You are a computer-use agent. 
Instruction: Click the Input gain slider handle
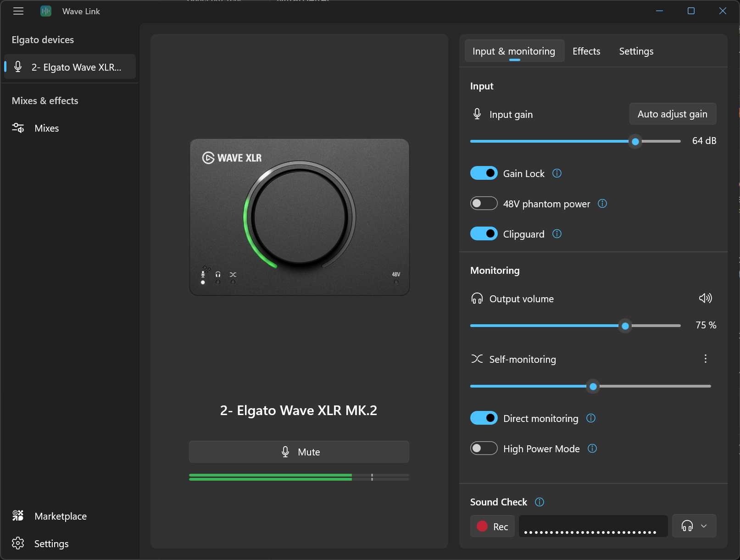tap(635, 142)
